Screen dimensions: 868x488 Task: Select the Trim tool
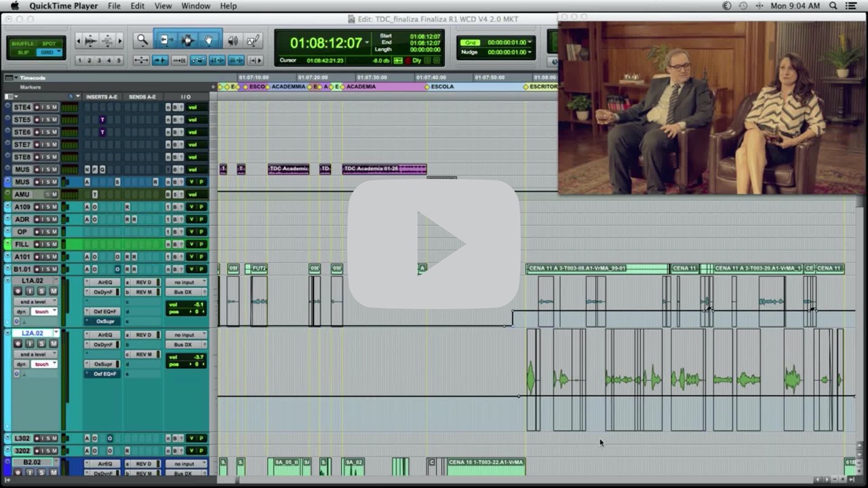point(166,41)
